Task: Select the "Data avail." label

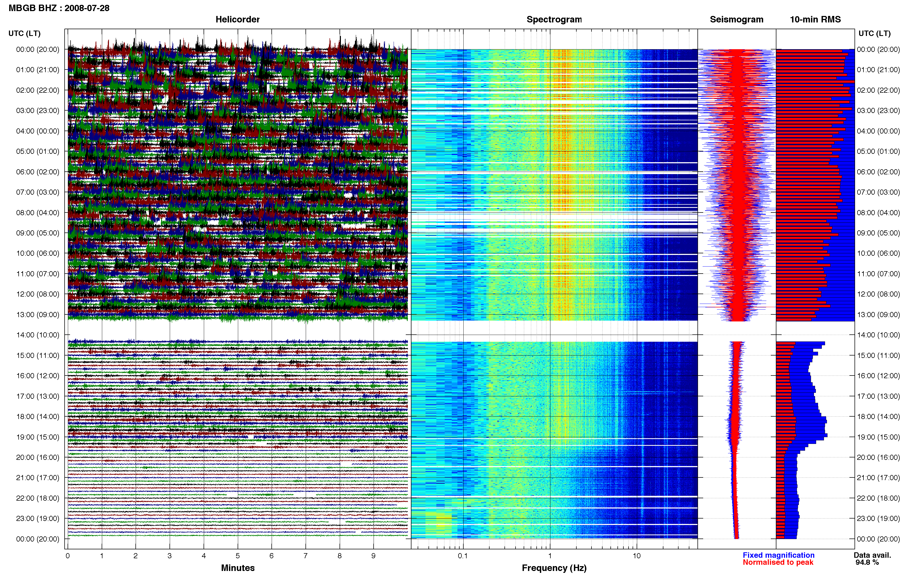Action: click(872, 556)
